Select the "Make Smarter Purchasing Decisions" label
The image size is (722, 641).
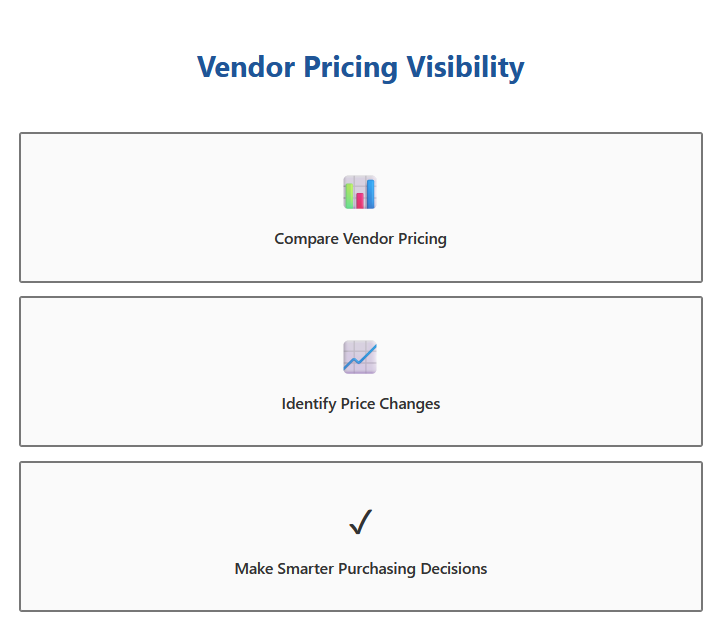click(x=360, y=569)
